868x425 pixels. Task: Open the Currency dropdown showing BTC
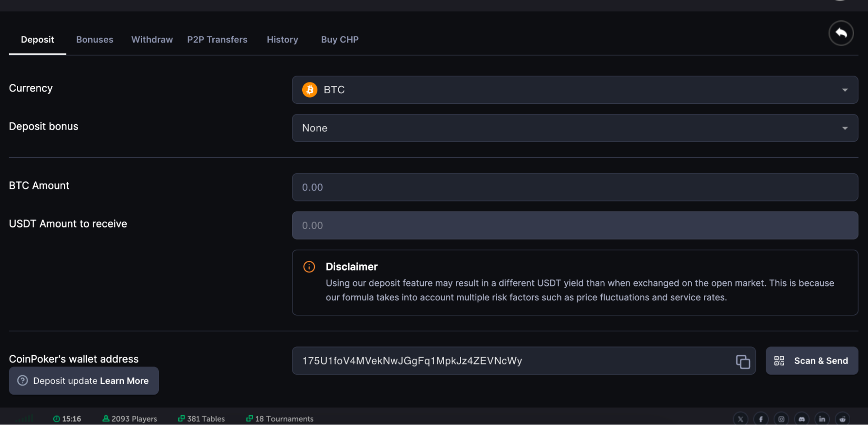575,90
